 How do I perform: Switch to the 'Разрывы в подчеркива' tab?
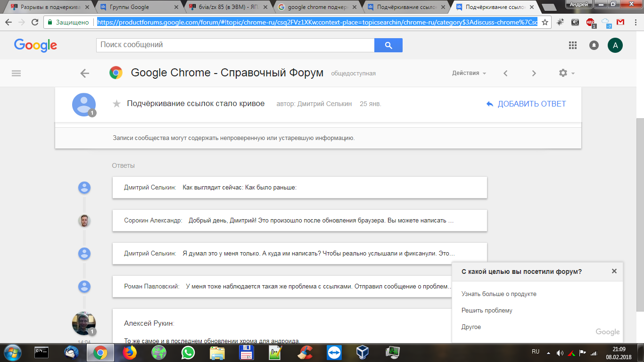click(x=50, y=7)
